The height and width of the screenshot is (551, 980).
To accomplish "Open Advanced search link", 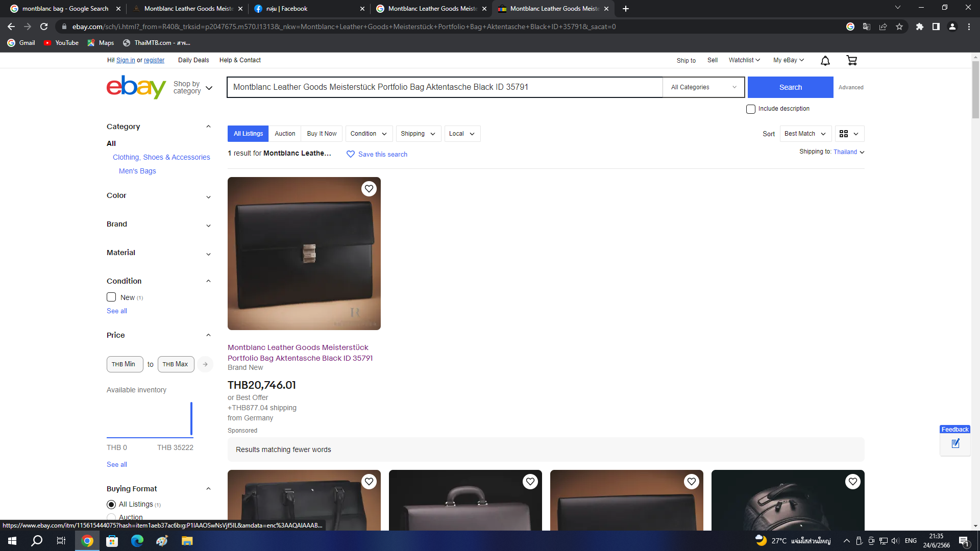I will coord(851,88).
